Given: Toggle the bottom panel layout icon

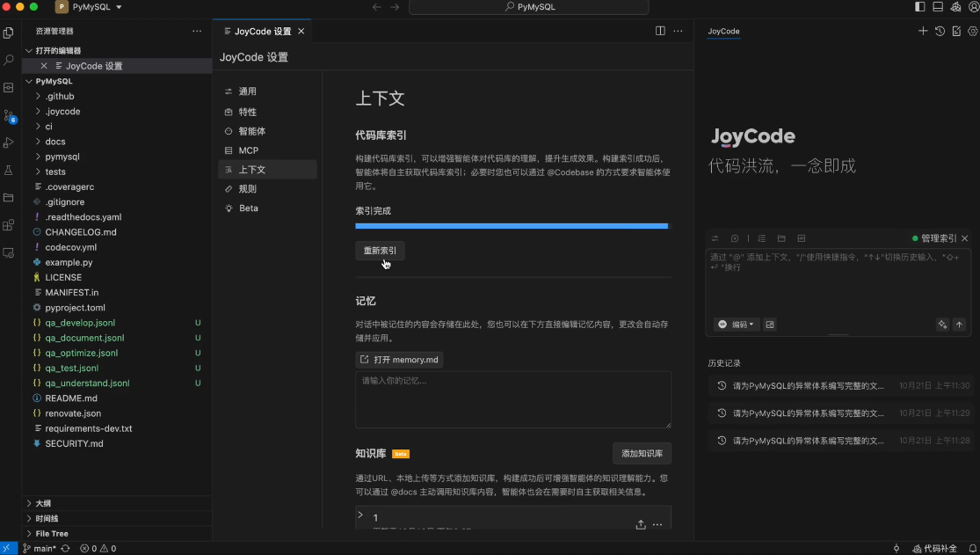Looking at the screenshot, I should point(938,7).
